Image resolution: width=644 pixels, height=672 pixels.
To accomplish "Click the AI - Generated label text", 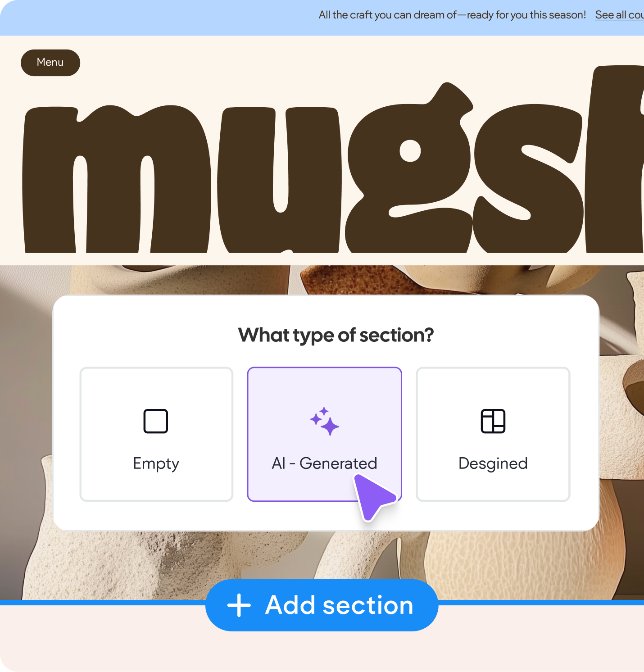I will click(324, 463).
